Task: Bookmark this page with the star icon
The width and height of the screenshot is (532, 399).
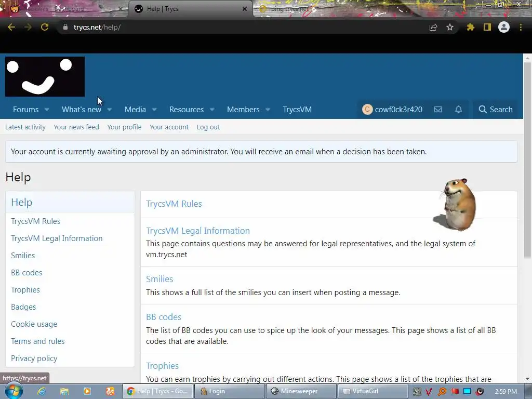Action: coord(450,27)
